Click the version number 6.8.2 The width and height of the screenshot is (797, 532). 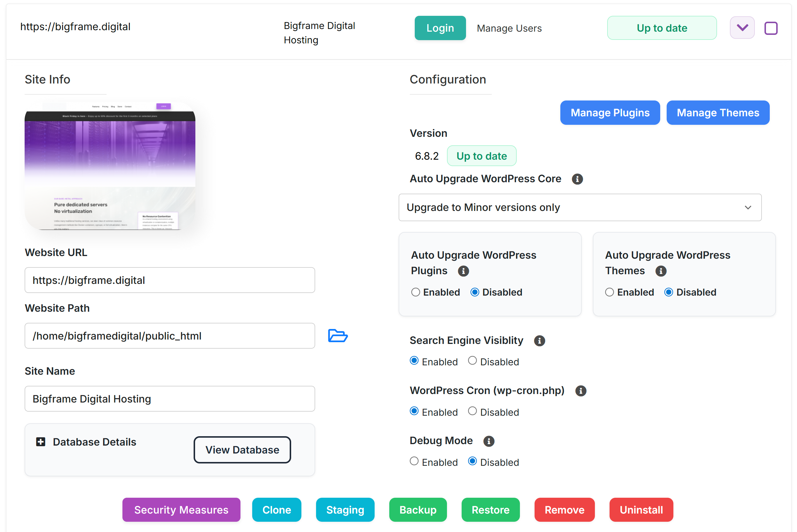coord(427,156)
